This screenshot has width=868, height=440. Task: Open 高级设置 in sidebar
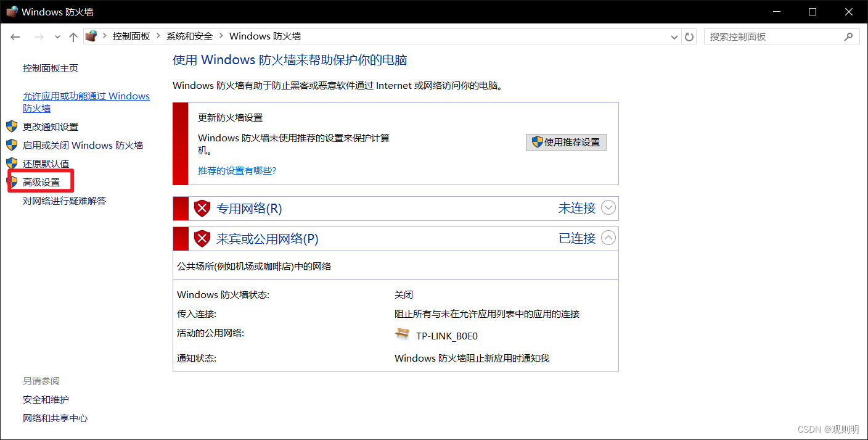(41, 182)
